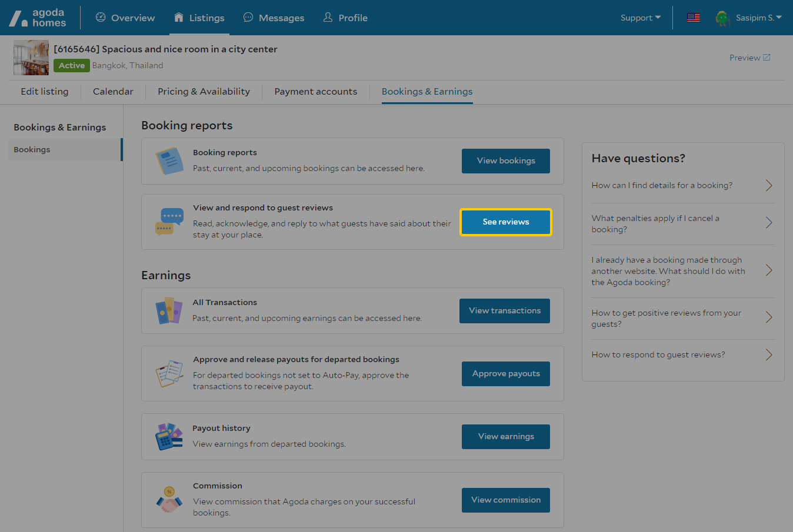Viewport: 793px width, 532px height.
Task: Click the listing photo thumbnail
Action: click(31, 58)
